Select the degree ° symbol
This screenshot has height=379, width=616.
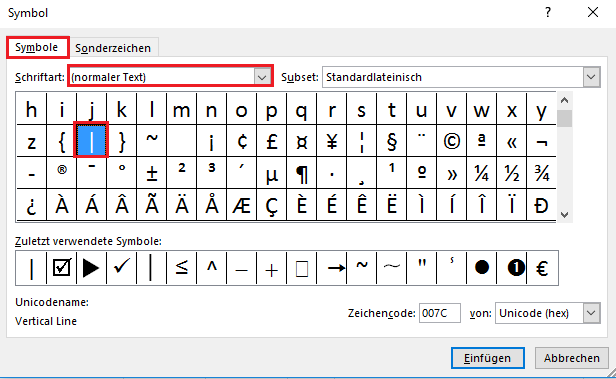click(121, 173)
